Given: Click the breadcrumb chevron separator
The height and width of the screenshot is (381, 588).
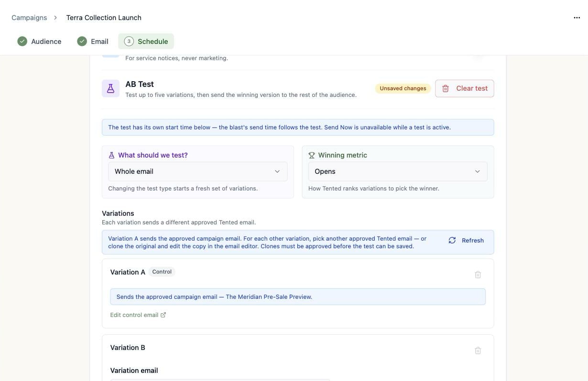Looking at the screenshot, I should point(55,18).
